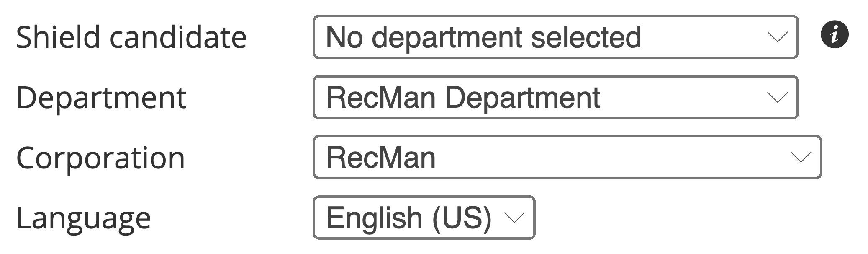Select the "No department selected" text
The height and width of the screenshot is (254, 868).
click(483, 37)
